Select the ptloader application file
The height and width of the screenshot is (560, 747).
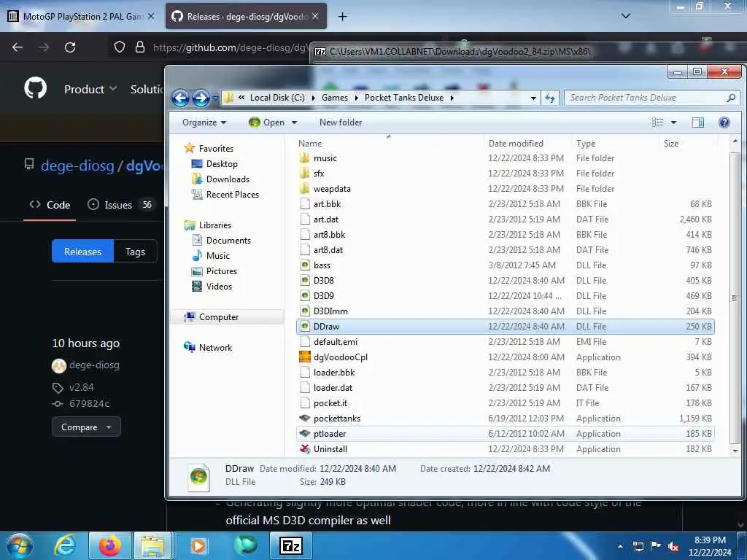point(506,434)
